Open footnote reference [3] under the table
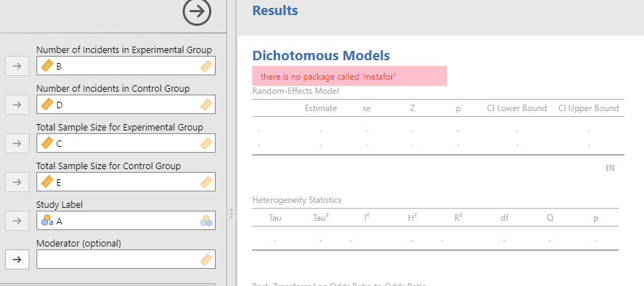Screen dimensions: 644x286 [610, 168]
